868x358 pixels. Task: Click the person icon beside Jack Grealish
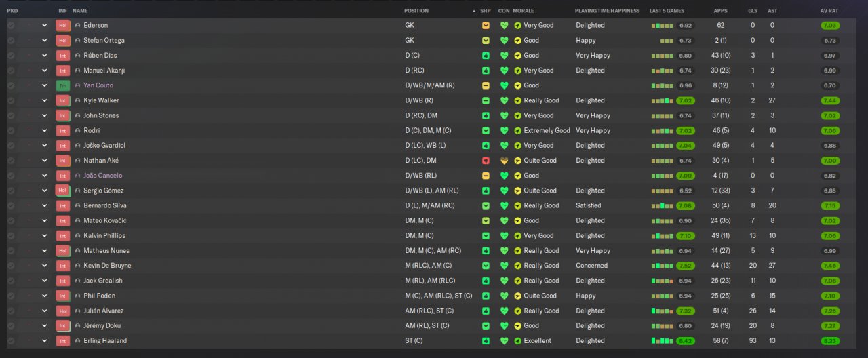[x=77, y=281]
